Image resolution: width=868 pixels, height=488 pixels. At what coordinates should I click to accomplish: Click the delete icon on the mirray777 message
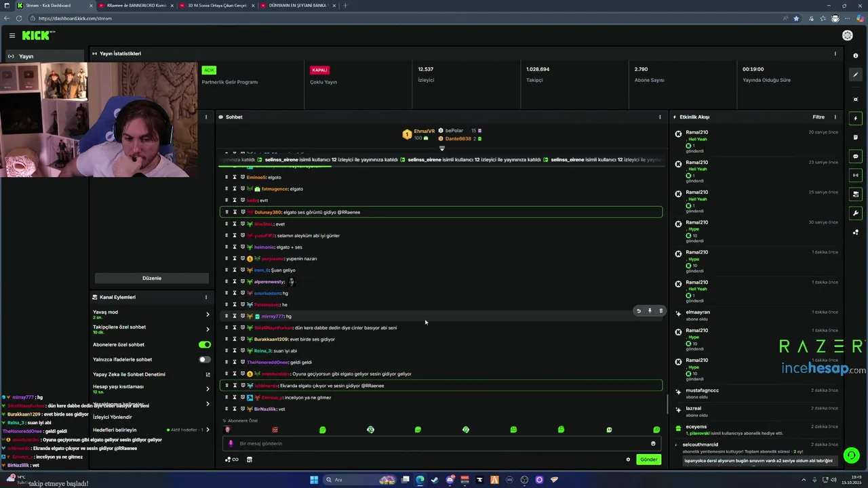pos(661,311)
